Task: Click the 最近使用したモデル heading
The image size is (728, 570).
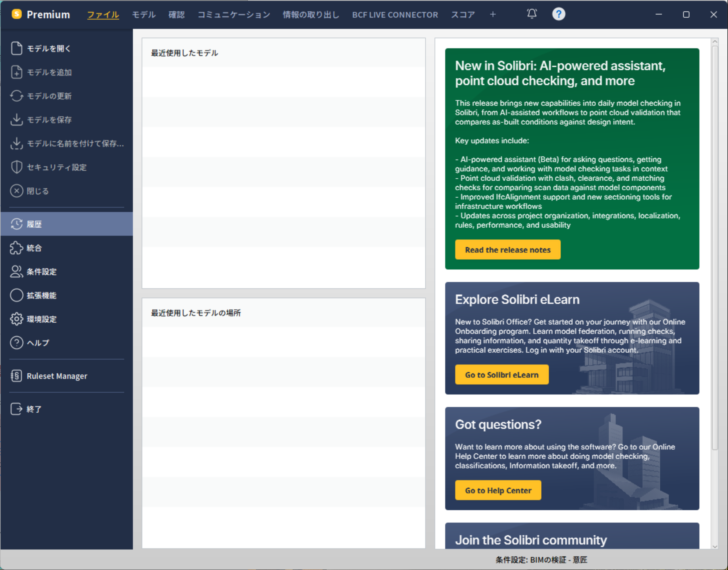Action: 184,53
